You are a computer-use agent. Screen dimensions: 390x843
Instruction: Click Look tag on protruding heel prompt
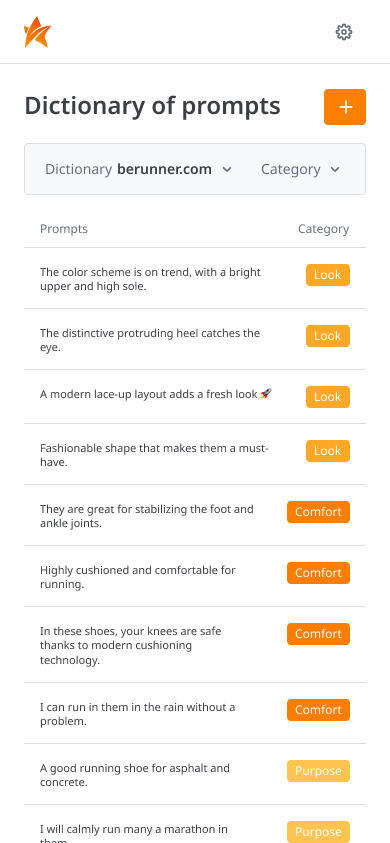[x=328, y=336]
